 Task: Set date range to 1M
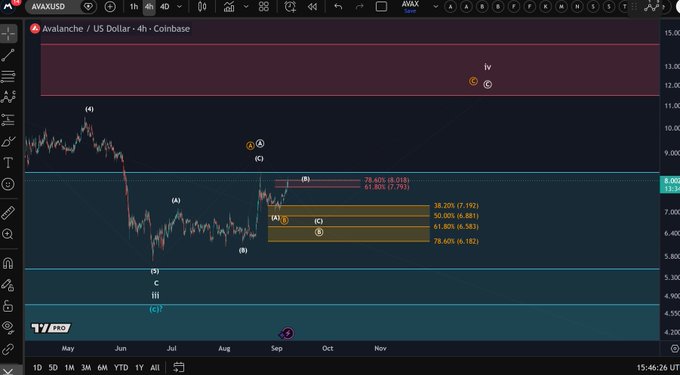69,368
